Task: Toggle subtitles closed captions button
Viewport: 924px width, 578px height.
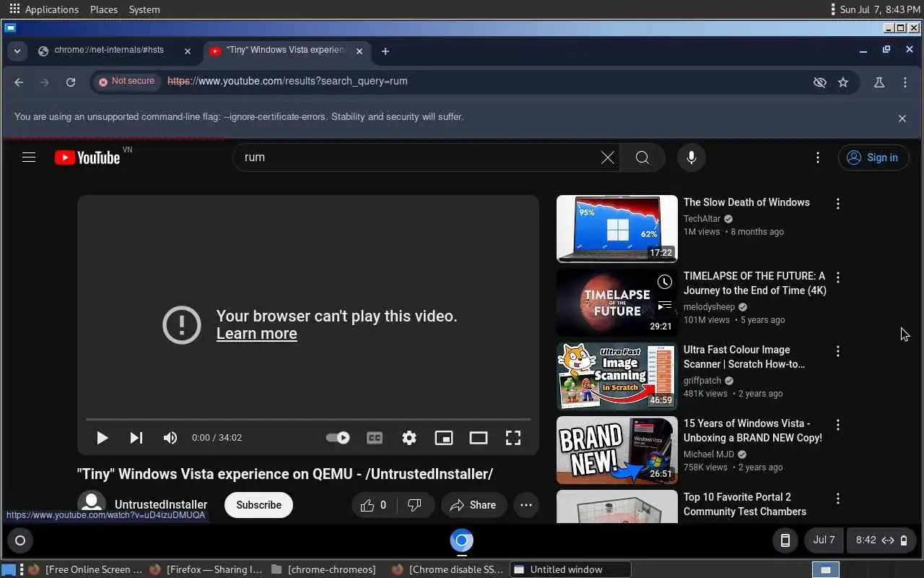Action: [375, 438]
